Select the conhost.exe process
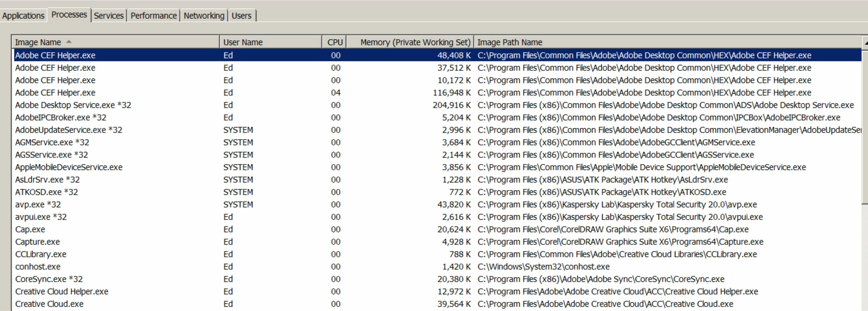Image resolution: width=868 pixels, height=311 pixels. pos(38,267)
